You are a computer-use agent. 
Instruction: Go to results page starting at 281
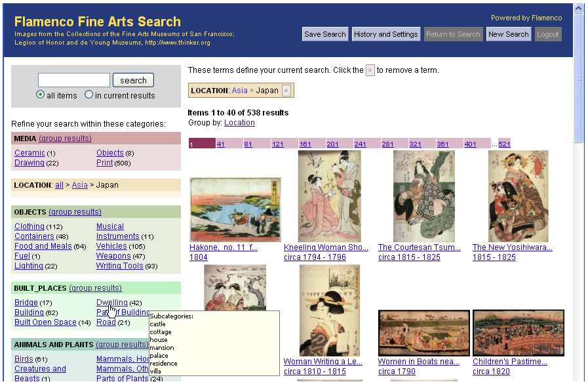388,144
